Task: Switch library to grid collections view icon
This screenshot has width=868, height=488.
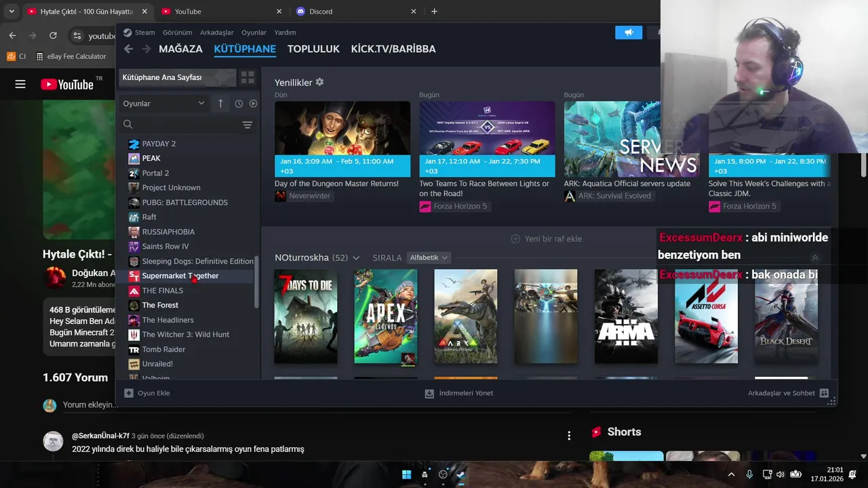Action: pos(248,77)
